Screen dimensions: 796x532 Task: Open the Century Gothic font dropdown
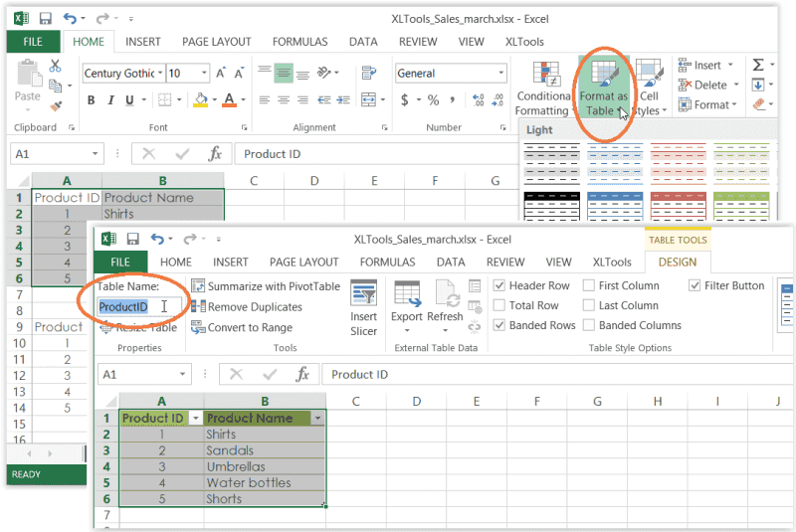click(x=160, y=73)
